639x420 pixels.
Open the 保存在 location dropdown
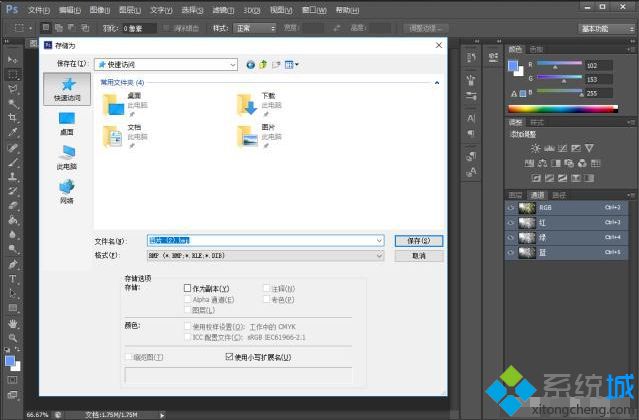point(166,64)
